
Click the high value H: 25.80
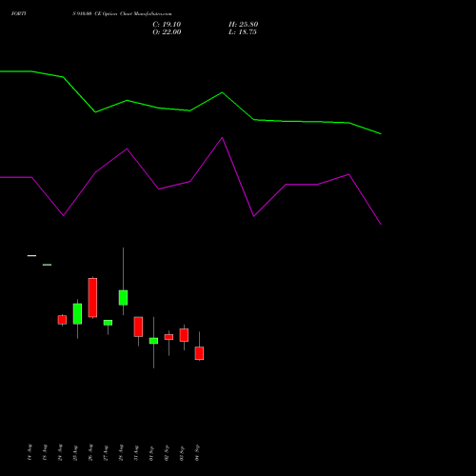243,25
